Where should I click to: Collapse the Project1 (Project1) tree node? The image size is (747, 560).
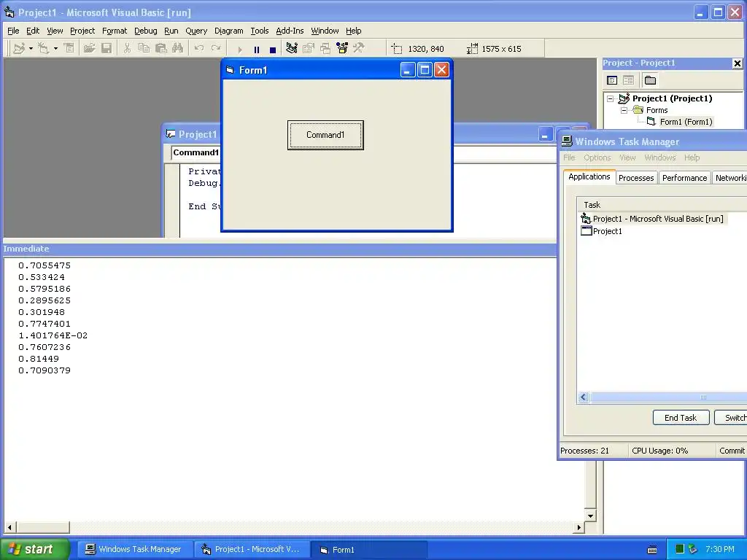(x=611, y=98)
